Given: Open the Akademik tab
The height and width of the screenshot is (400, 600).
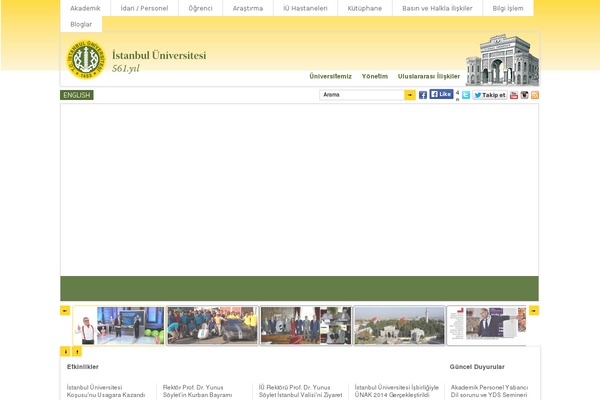Looking at the screenshot, I should 85,8.
